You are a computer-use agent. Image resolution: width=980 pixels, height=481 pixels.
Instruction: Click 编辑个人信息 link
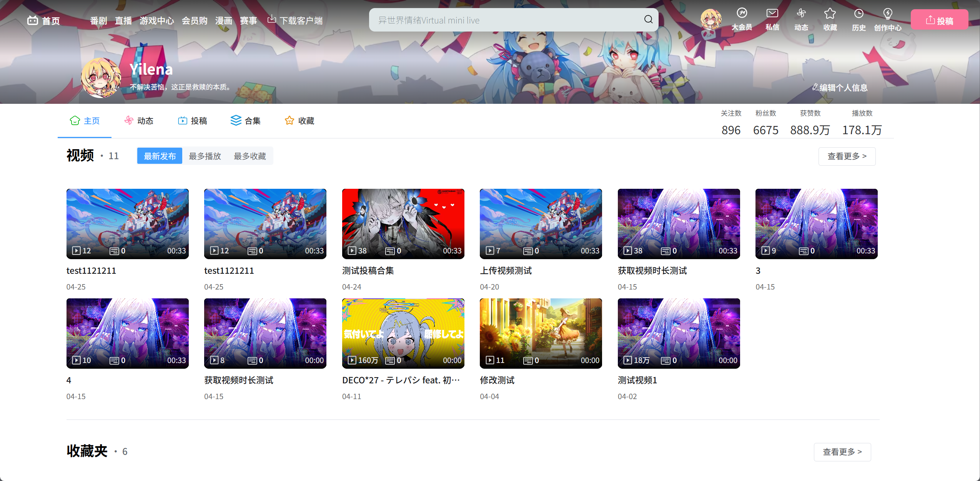840,88
